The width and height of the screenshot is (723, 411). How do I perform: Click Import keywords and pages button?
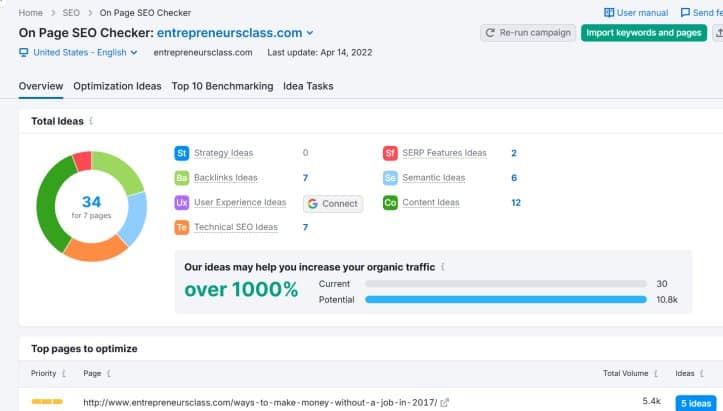(x=644, y=33)
